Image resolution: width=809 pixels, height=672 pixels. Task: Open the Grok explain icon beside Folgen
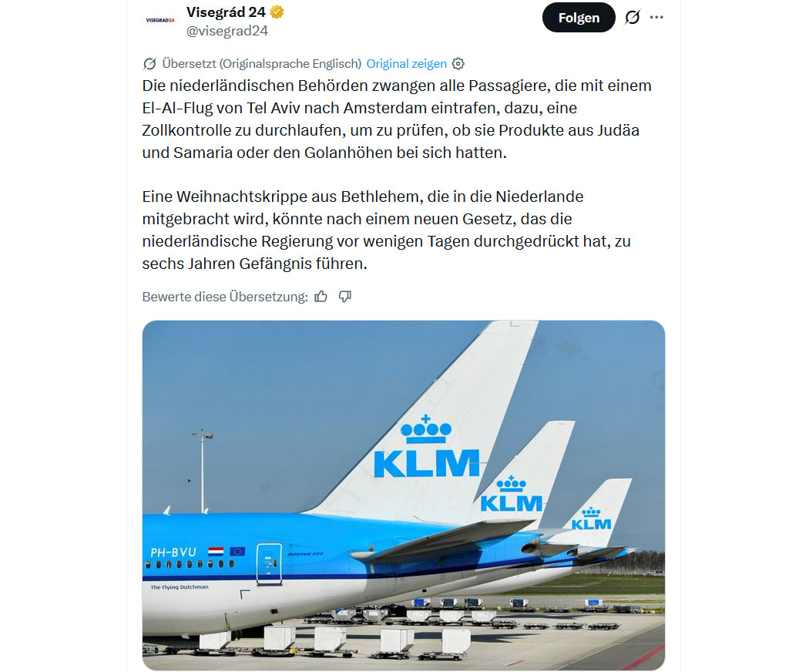pyautogui.click(x=633, y=18)
